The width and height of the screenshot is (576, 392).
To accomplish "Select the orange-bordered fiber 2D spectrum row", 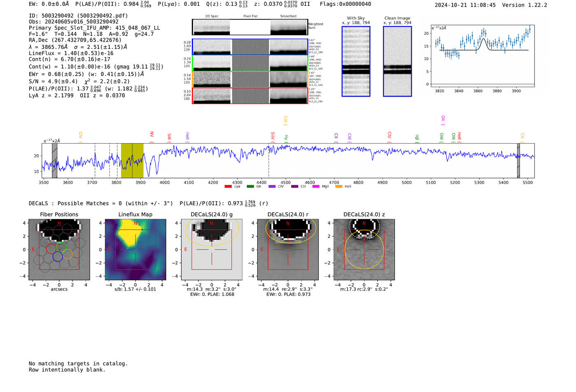I will [x=250, y=79].
